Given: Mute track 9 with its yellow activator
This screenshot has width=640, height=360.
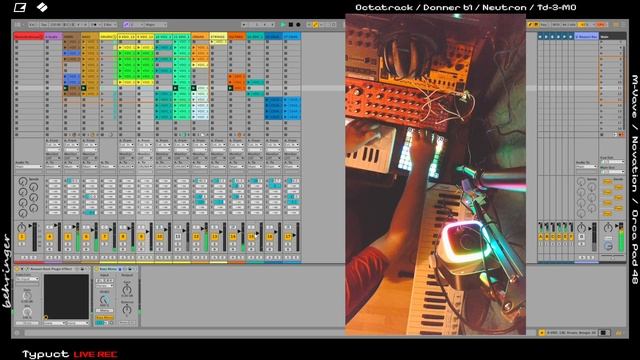Looking at the screenshot, I should point(141,237).
